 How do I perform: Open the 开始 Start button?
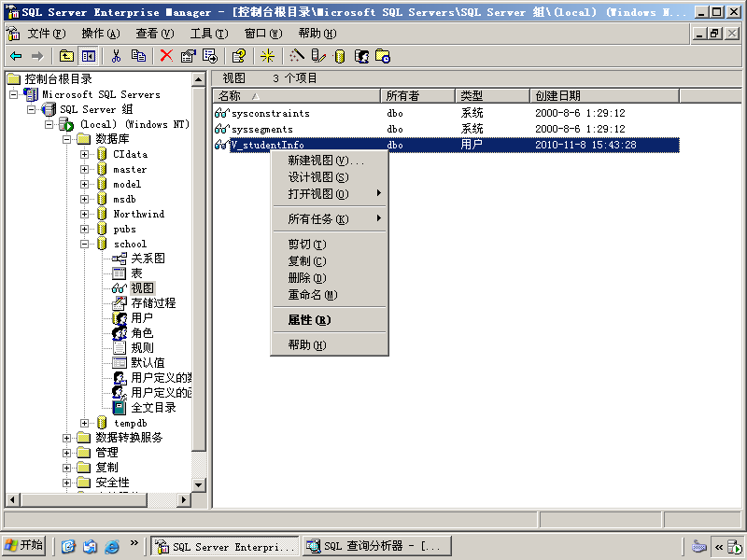[24, 545]
